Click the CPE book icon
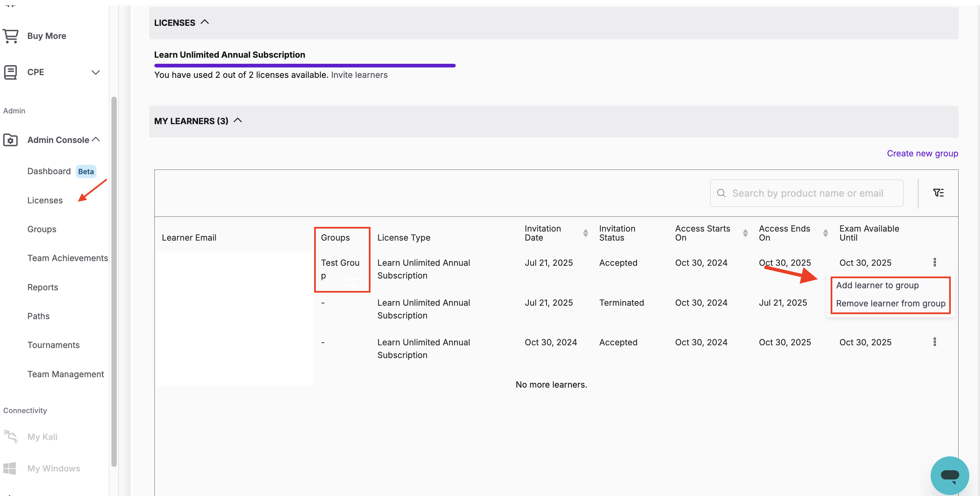Image resolution: width=980 pixels, height=496 pixels. click(11, 72)
